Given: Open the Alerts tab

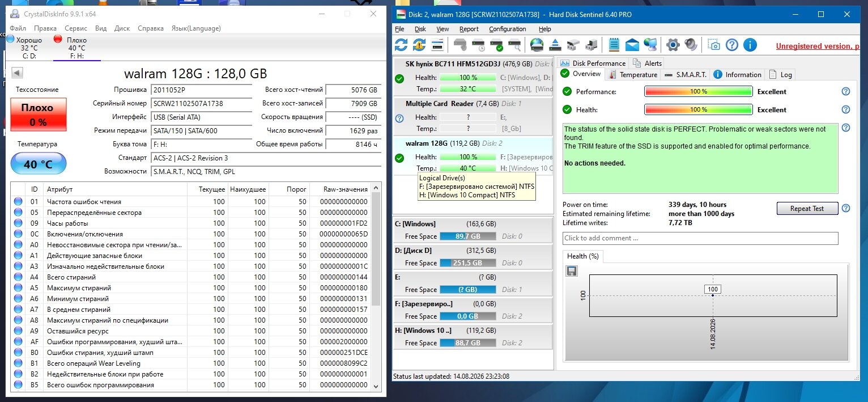Looking at the screenshot, I should click(x=647, y=63).
